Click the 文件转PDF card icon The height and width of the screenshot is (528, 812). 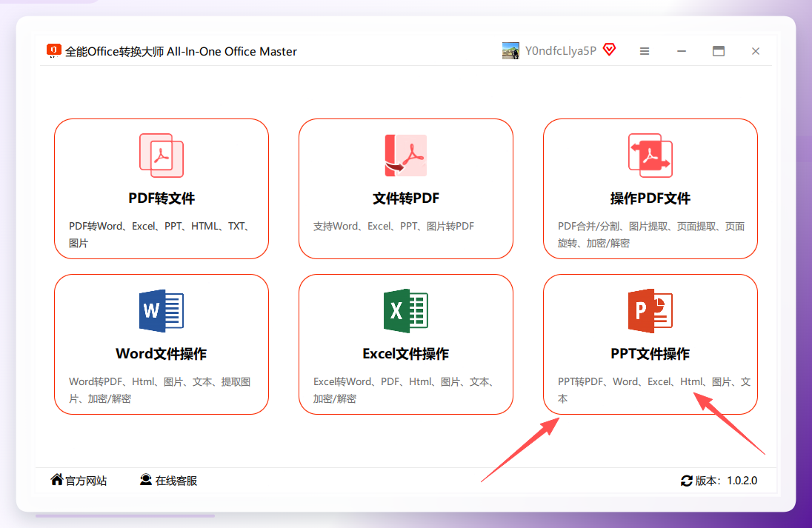(406, 156)
